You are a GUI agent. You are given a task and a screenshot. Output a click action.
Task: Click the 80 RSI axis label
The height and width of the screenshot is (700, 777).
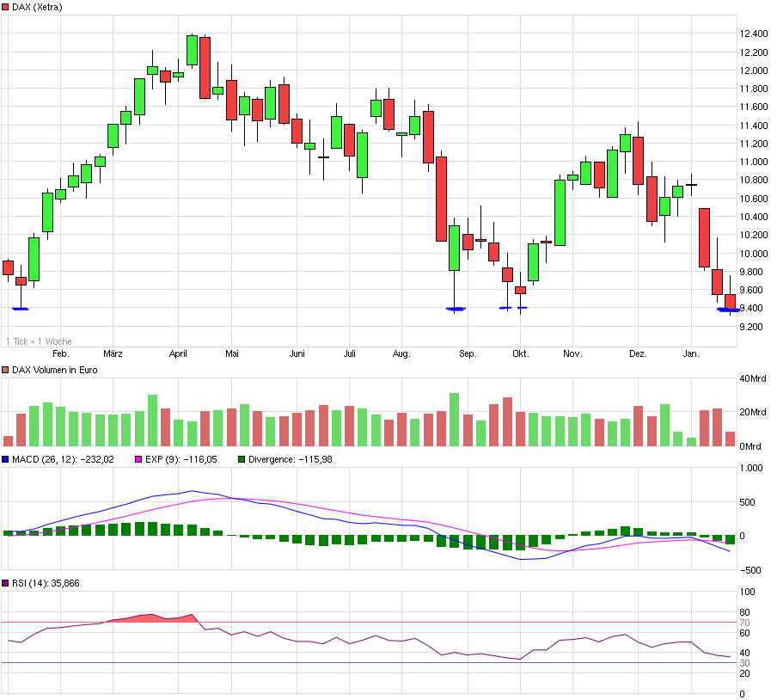point(744,612)
